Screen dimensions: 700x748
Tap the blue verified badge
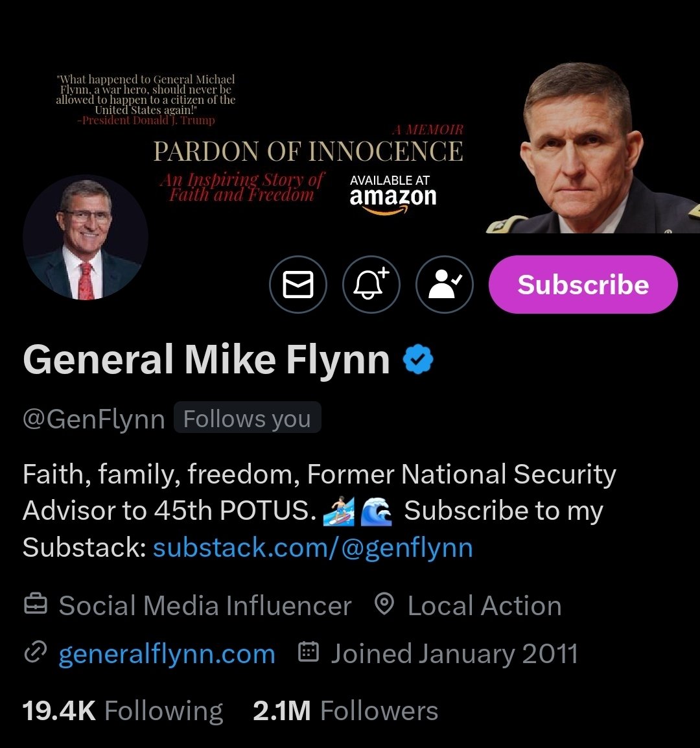tap(418, 360)
